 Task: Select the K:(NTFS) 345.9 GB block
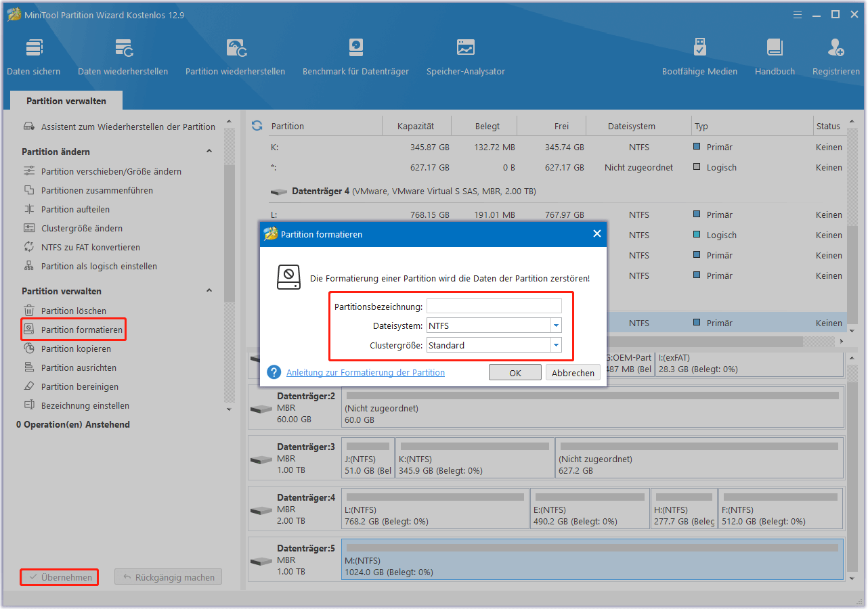(475, 457)
